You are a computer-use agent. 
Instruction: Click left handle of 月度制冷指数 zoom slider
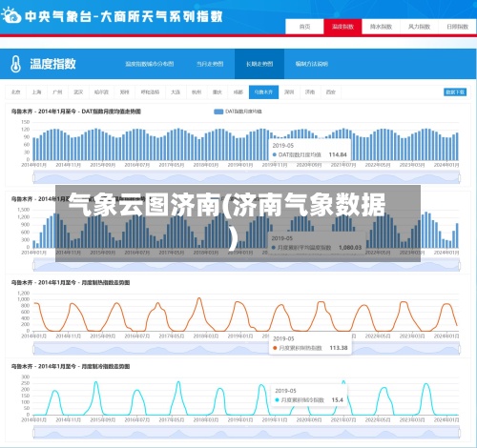pos(33,433)
